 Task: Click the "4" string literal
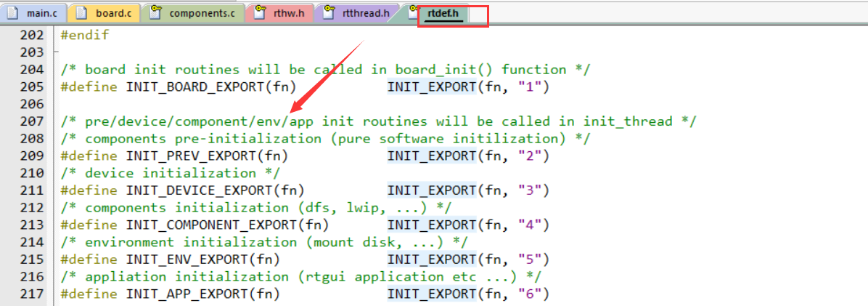coord(529,225)
